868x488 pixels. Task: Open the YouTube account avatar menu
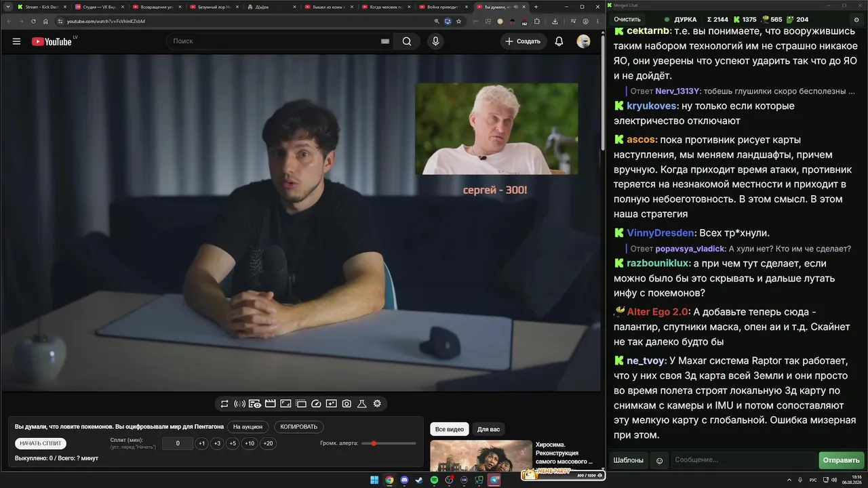click(x=583, y=41)
